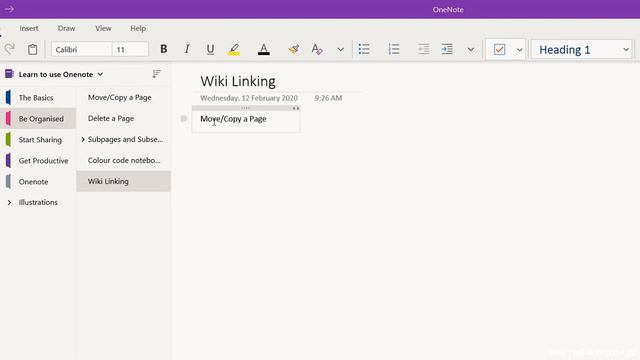
Task: Select The Basics section
Action: tap(38, 98)
